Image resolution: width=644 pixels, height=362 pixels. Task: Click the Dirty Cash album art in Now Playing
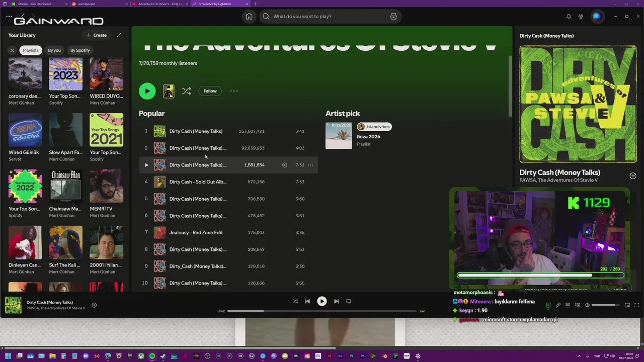click(578, 104)
